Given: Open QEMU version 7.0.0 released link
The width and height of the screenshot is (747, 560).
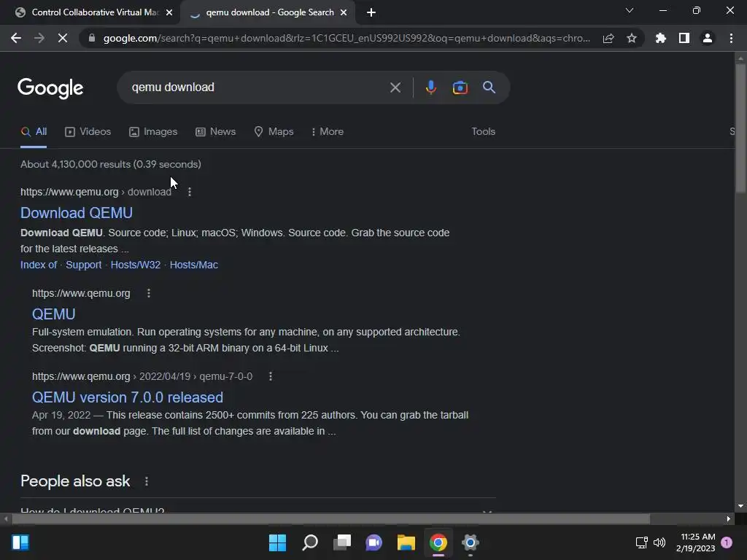Looking at the screenshot, I should pyautogui.click(x=127, y=397).
